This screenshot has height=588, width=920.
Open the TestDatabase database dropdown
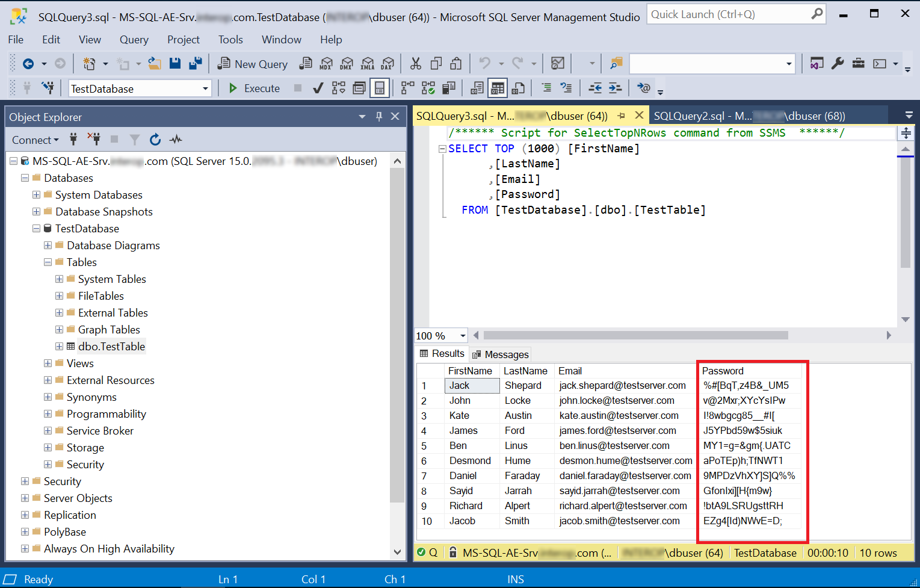205,88
